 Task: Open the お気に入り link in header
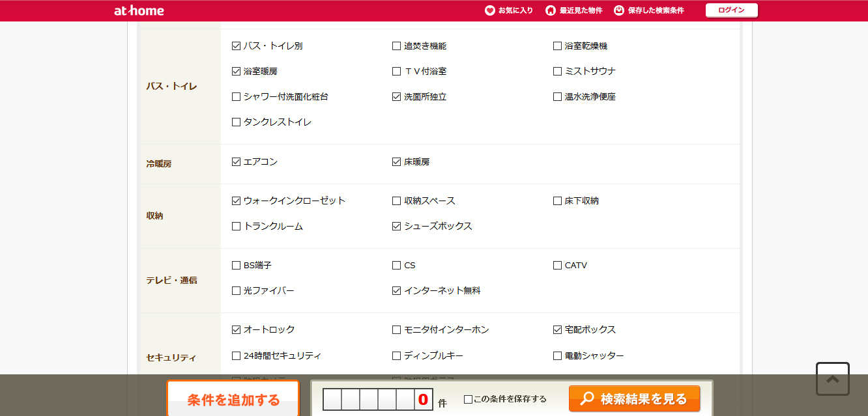coord(515,10)
